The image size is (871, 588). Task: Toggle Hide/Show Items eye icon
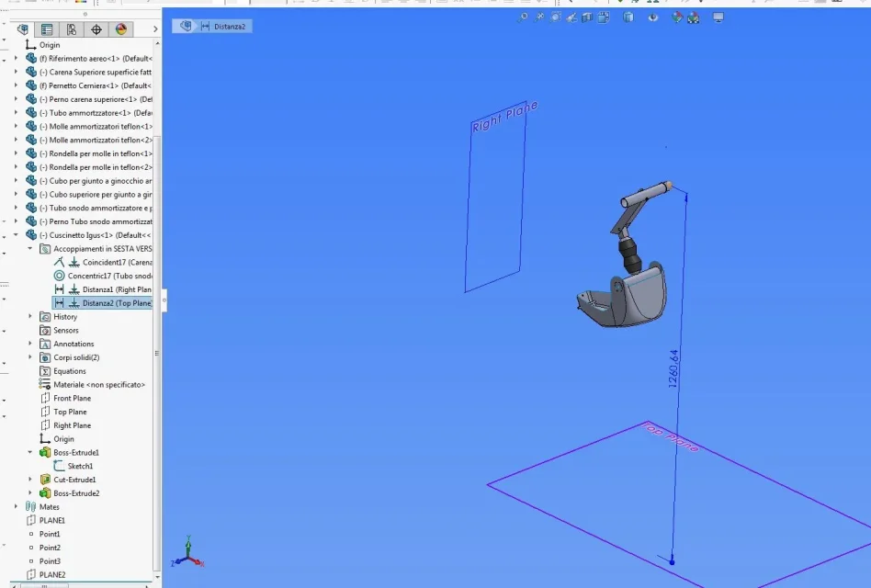click(x=653, y=17)
